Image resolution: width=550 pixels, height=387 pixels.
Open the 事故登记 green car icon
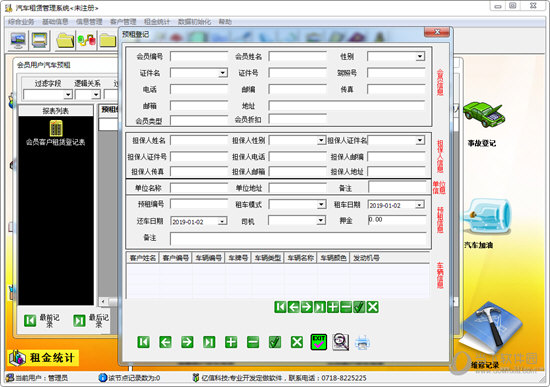[483, 115]
